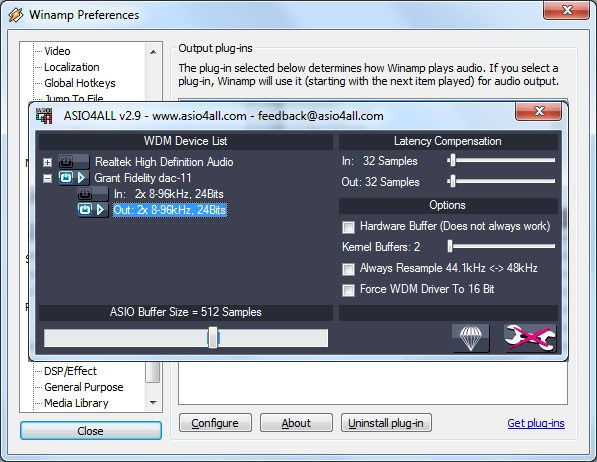The height and width of the screenshot is (462, 597).
Task: Click the preferences tree scroll down arrow
Action: click(x=153, y=402)
